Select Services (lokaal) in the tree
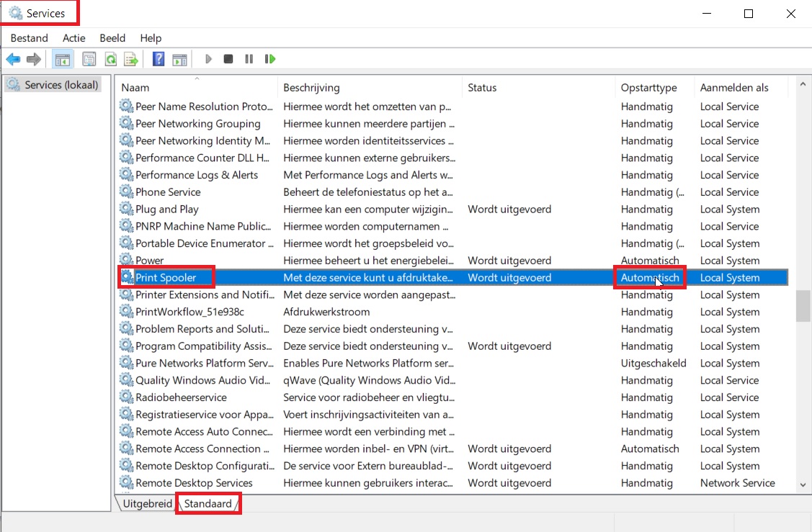Image resolution: width=812 pixels, height=532 pixels. tap(61, 85)
